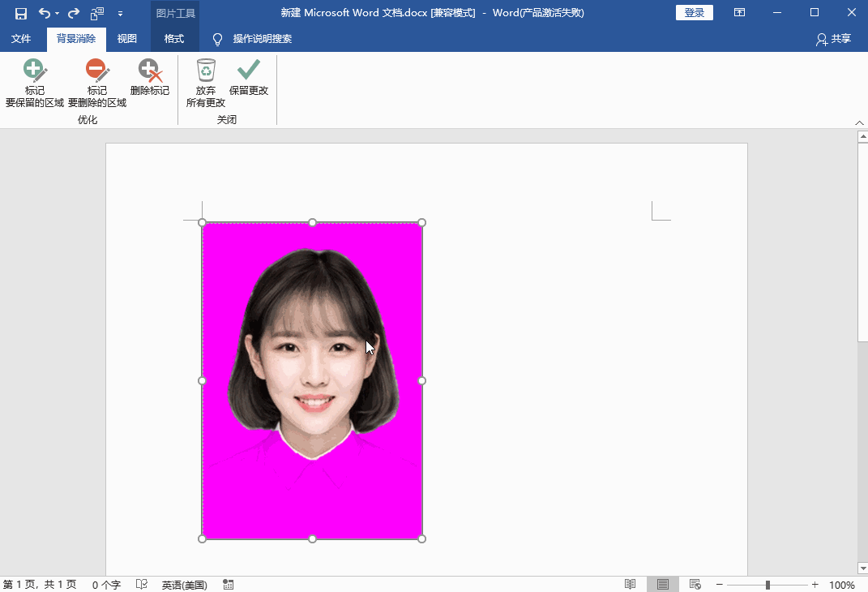Apply edits with 保留更改 checkmark

tap(249, 78)
